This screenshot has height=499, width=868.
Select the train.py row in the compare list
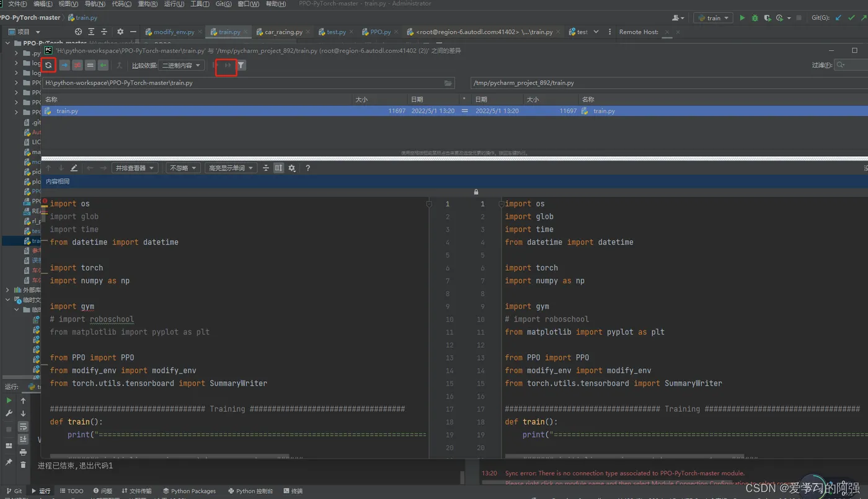[454, 111]
